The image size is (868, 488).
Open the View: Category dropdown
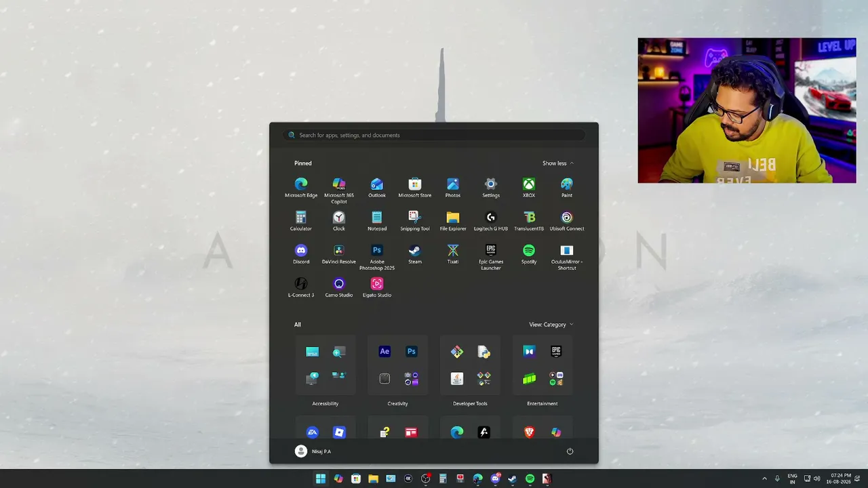coord(551,325)
